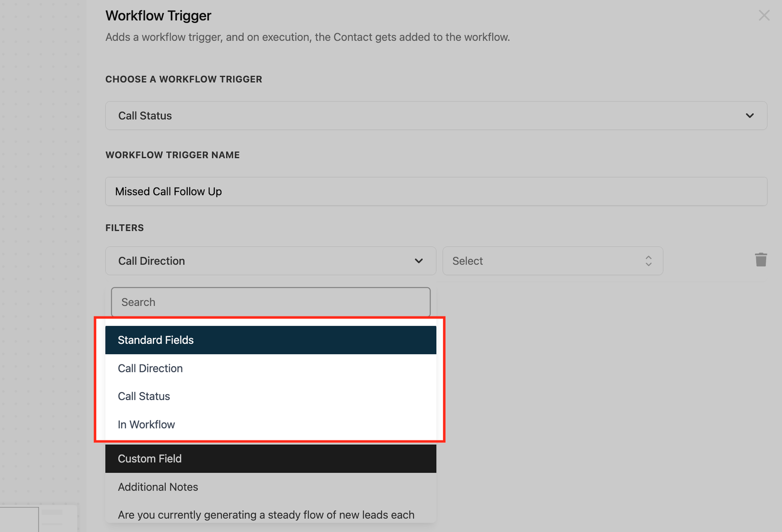
Task: Choose Call Direction from Standard Fields list
Action: 151,368
